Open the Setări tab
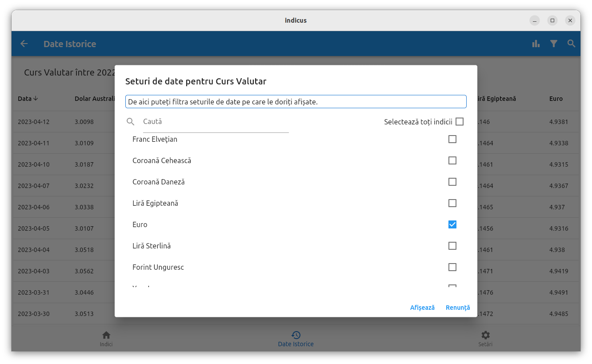The width and height of the screenshot is (592, 364). (485, 338)
